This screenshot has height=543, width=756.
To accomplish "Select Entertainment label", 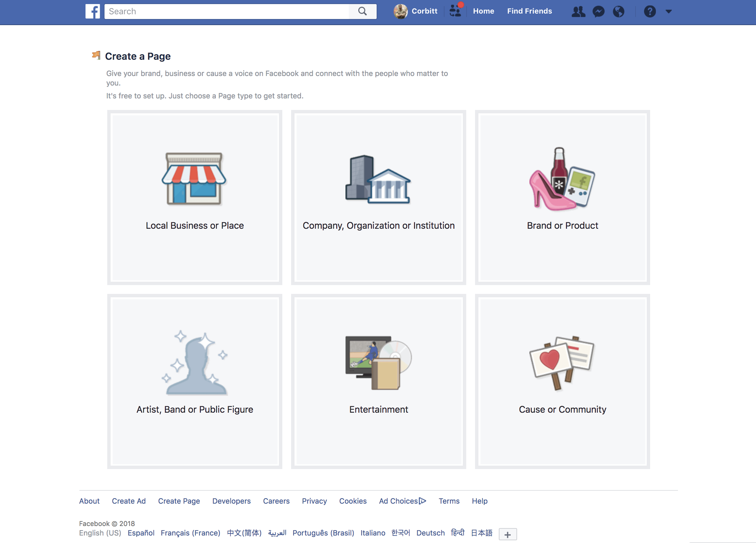I will click(x=379, y=410).
